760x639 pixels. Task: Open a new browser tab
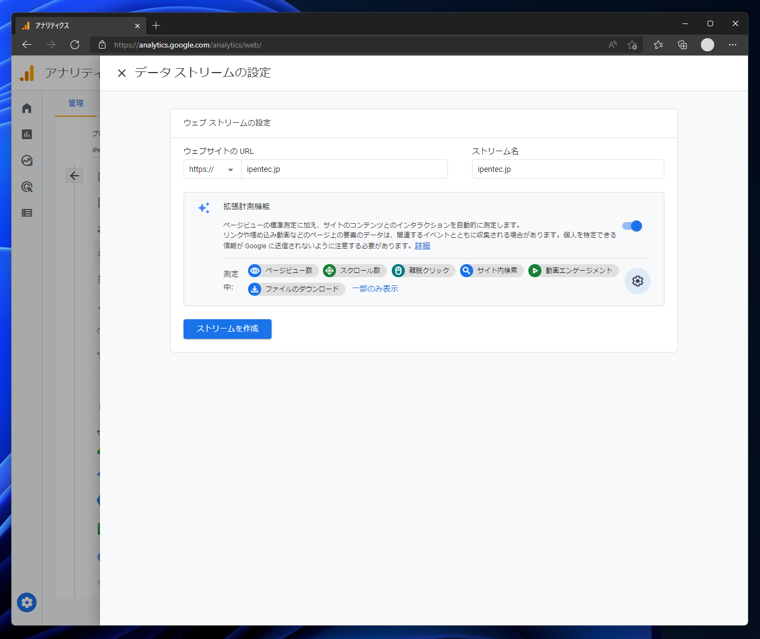click(156, 25)
